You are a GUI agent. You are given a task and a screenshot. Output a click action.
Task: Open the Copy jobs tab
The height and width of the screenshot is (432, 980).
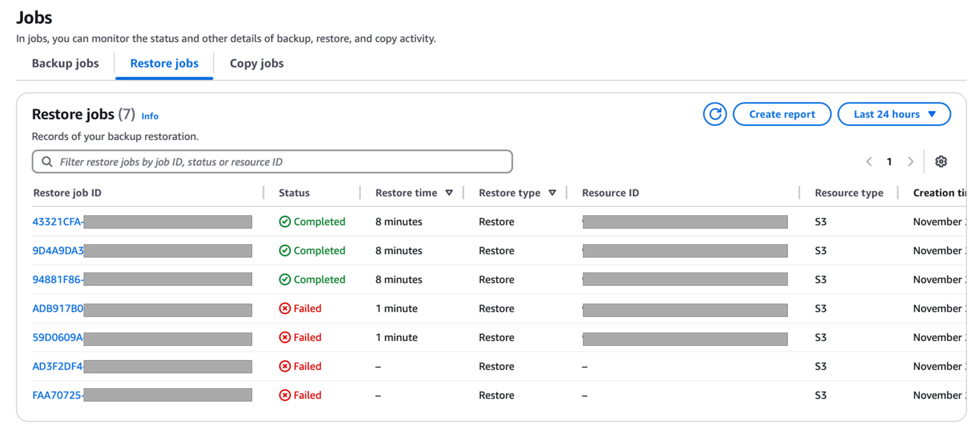(x=256, y=63)
